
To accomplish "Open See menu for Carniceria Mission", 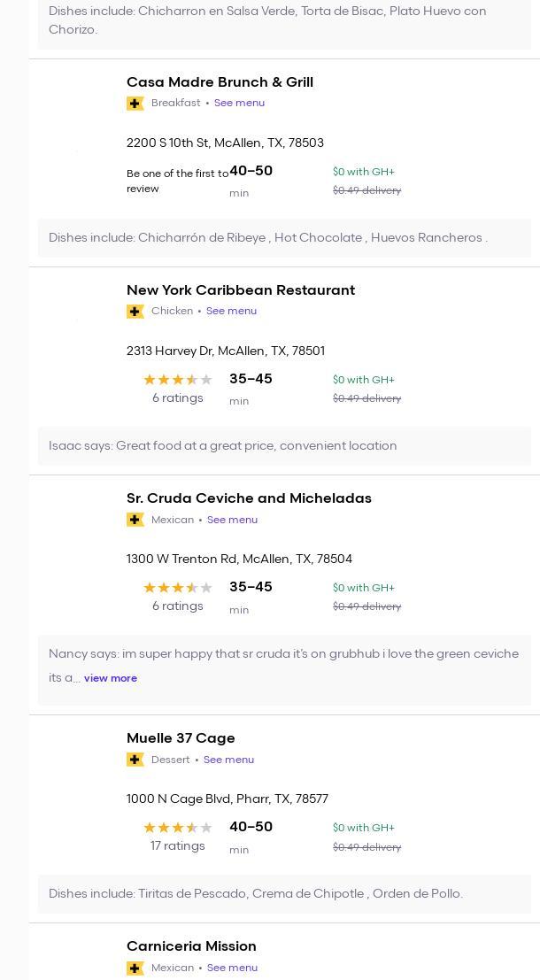I will click(232, 968).
